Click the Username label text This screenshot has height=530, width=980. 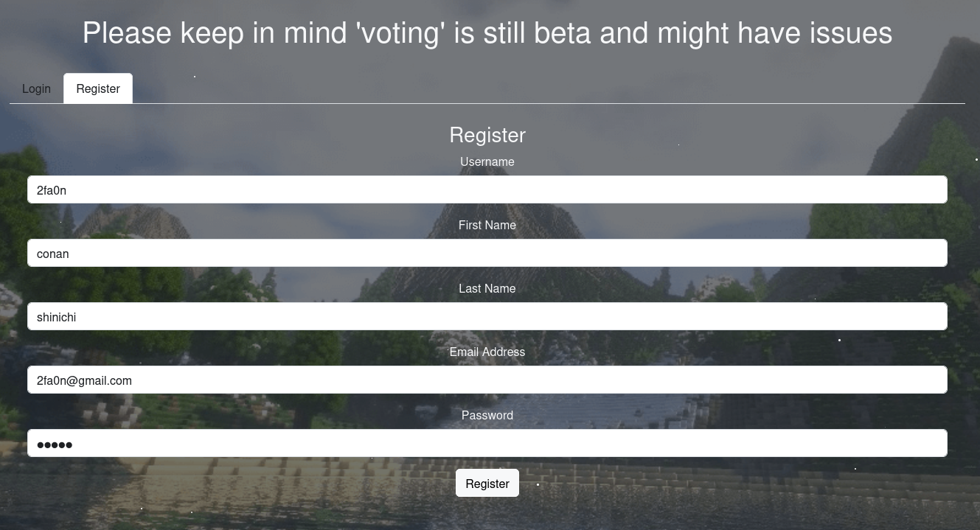[487, 161]
